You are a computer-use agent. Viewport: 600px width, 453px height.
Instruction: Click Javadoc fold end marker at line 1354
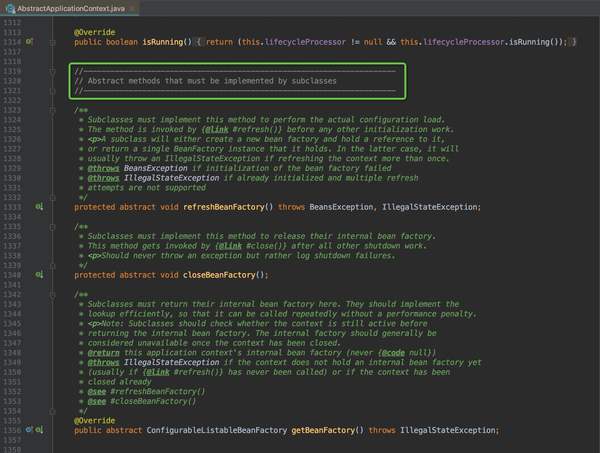click(53, 411)
